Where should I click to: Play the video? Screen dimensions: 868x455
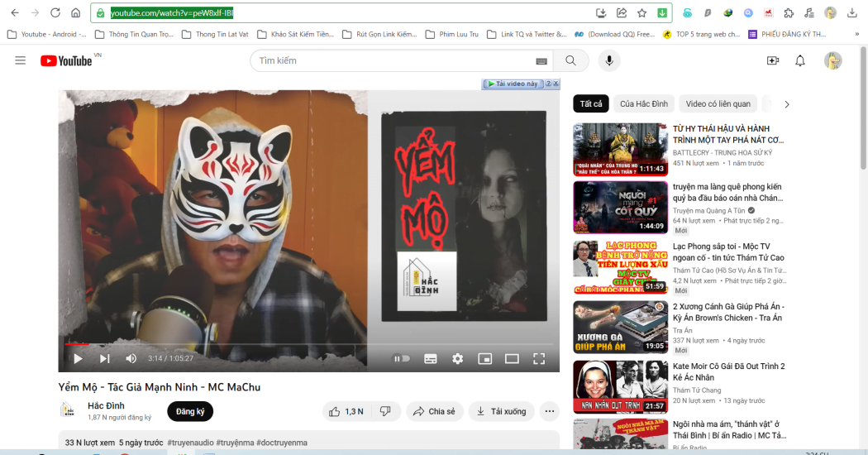click(78, 358)
